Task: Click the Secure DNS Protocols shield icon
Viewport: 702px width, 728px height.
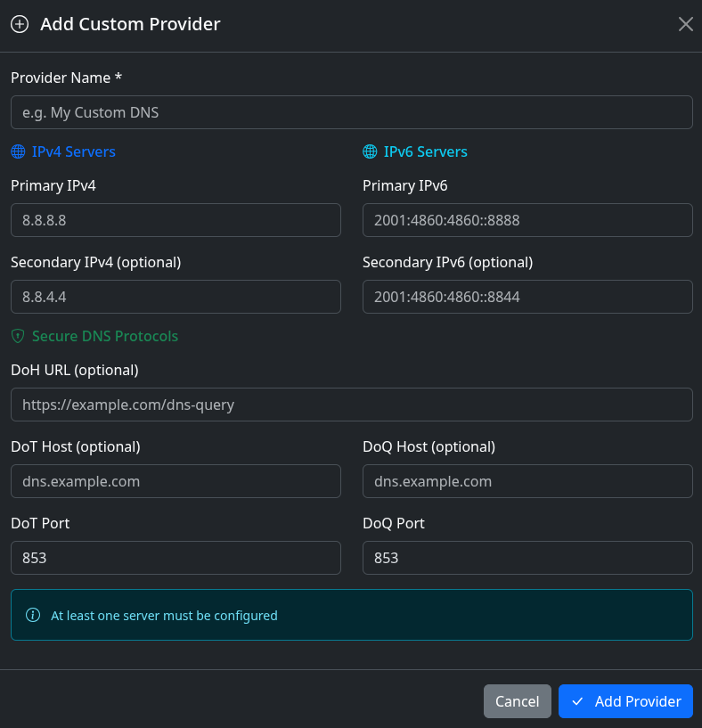Action: tap(18, 336)
